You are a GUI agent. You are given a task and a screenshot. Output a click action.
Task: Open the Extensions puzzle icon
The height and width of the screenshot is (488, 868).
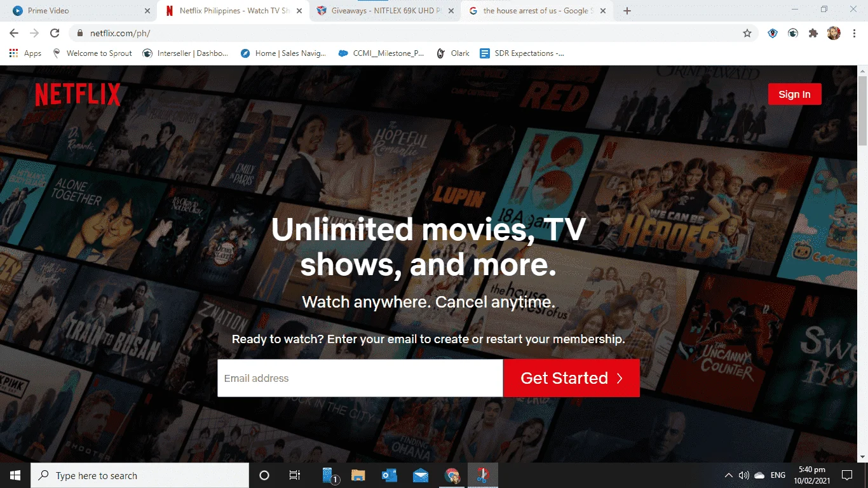813,33
